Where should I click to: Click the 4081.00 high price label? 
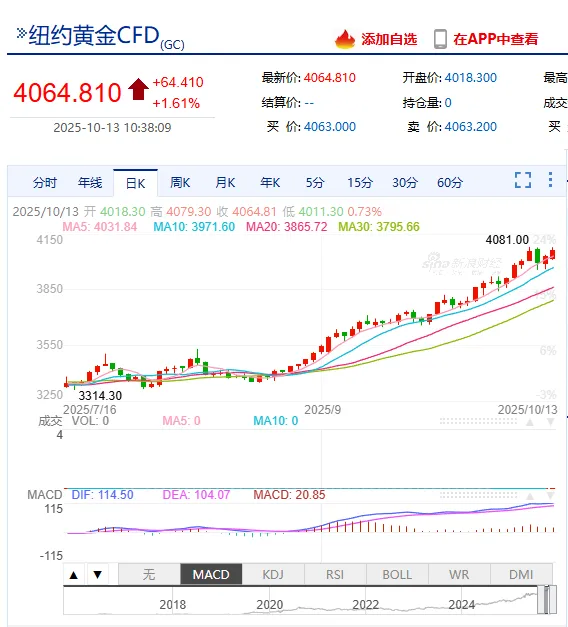pyautogui.click(x=507, y=240)
